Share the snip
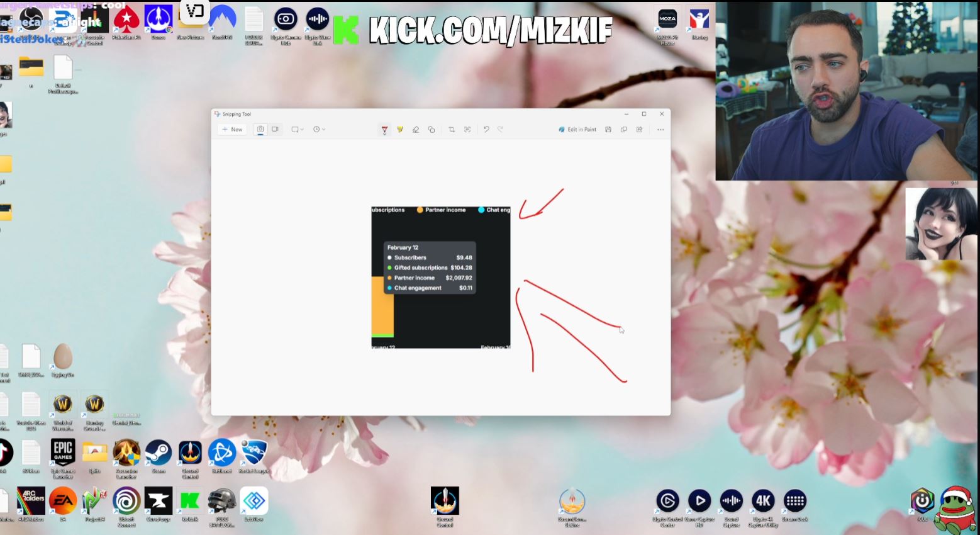Image resolution: width=980 pixels, height=535 pixels. tap(640, 130)
